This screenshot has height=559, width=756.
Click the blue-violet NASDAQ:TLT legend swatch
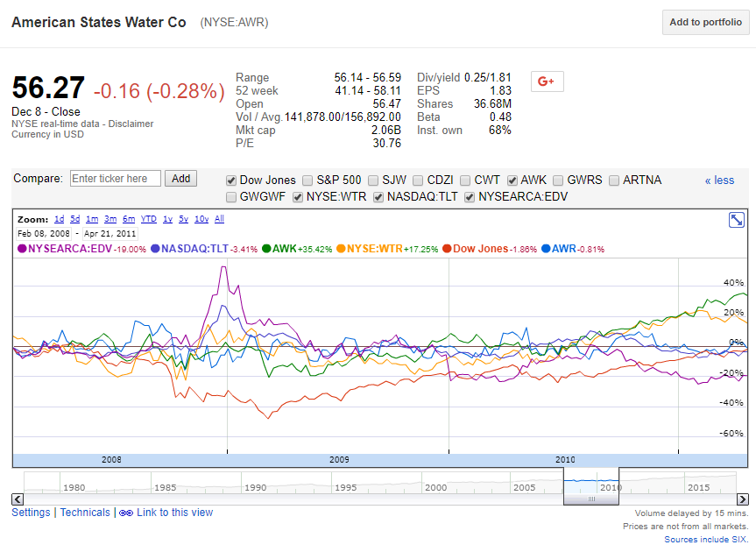click(x=155, y=249)
